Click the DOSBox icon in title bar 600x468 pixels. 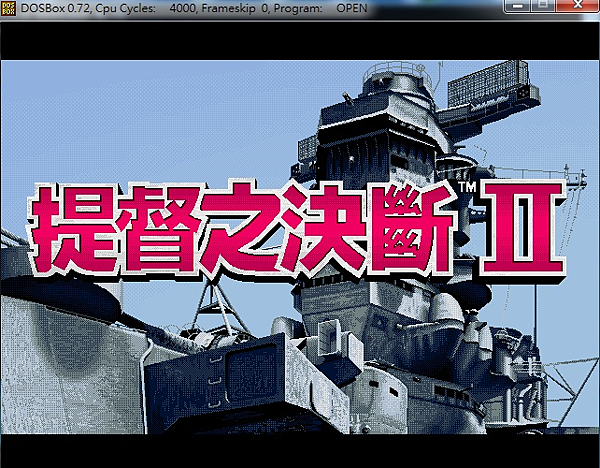coord(8,8)
